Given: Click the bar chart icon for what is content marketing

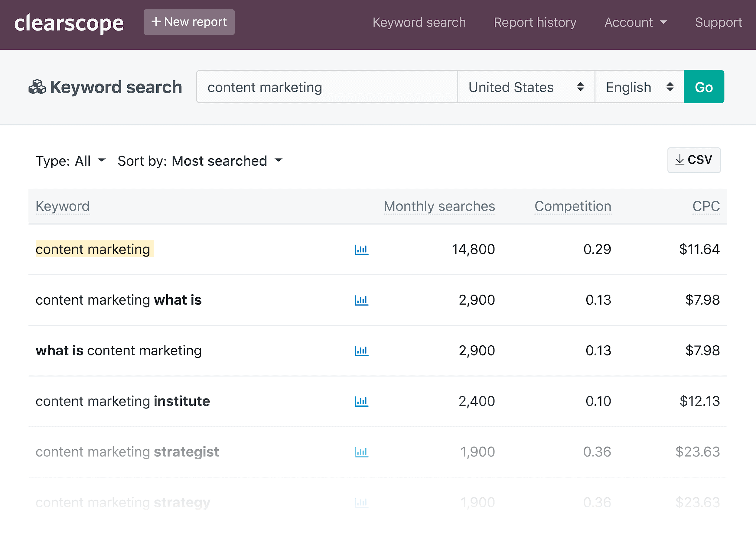Looking at the screenshot, I should [x=361, y=350].
